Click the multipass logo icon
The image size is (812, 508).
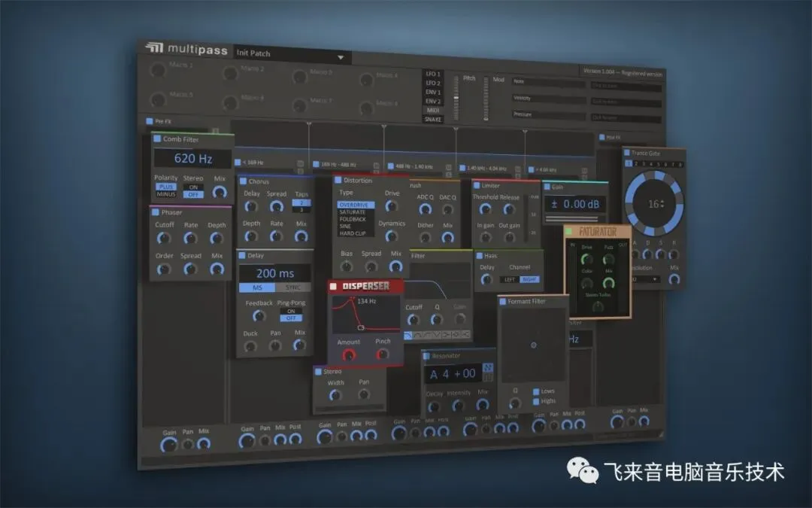(x=154, y=47)
